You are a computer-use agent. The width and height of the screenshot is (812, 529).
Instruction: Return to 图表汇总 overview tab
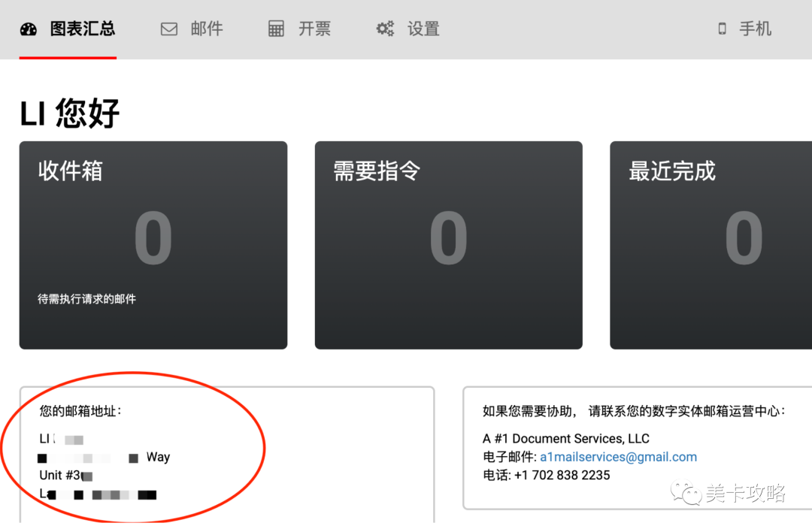coord(82,29)
